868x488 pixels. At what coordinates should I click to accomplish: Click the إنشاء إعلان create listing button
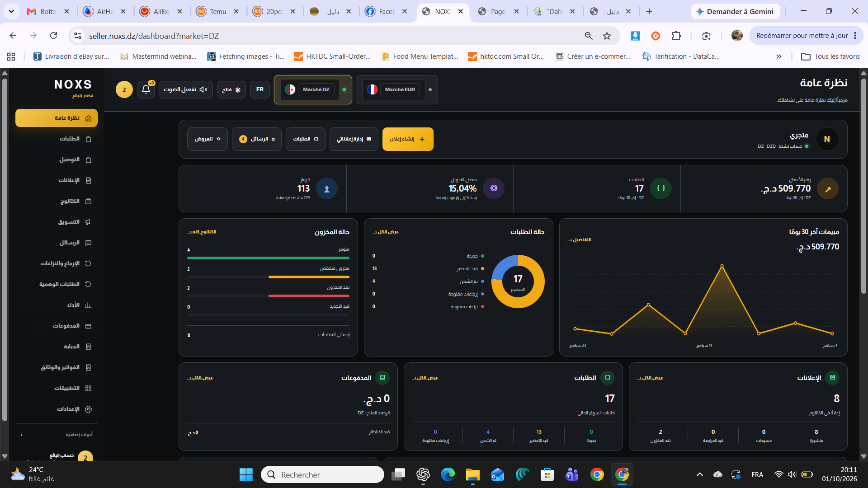point(408,139)
